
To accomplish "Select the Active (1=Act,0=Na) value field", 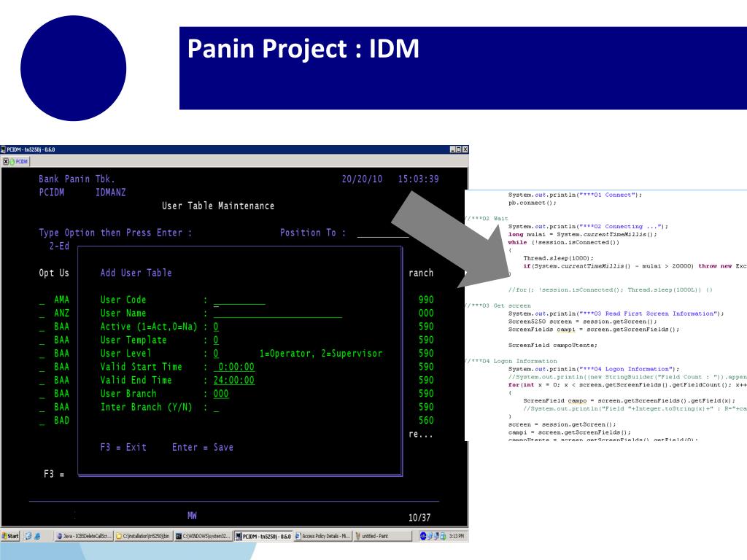I will click(x=216, y=327).
